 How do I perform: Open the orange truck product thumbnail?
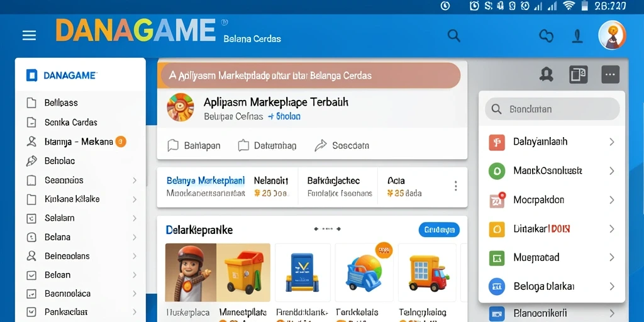(x=428, y=273)
